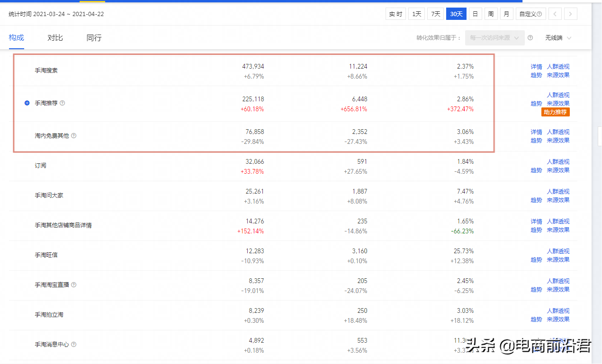
Task: Click help icon beside 手淘消息中心
Action: pyautogui.click(x=74, y=345)
